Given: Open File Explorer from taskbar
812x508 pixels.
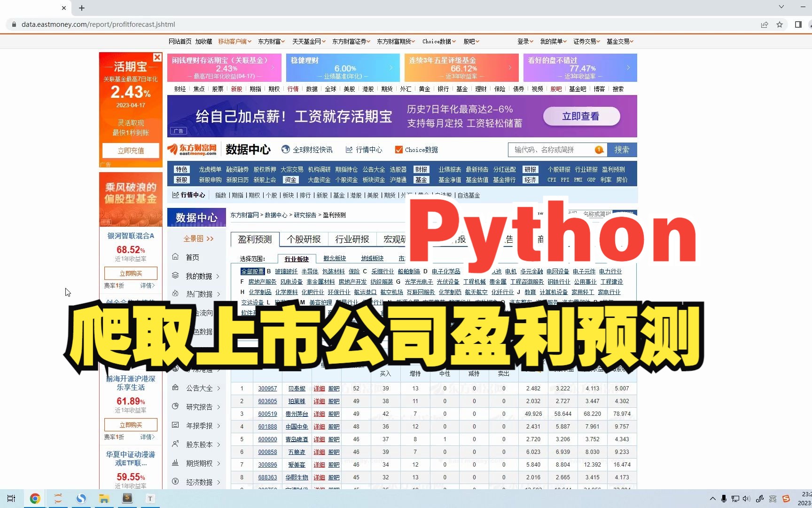Looking at the screenshot, I should coord(104,499).
